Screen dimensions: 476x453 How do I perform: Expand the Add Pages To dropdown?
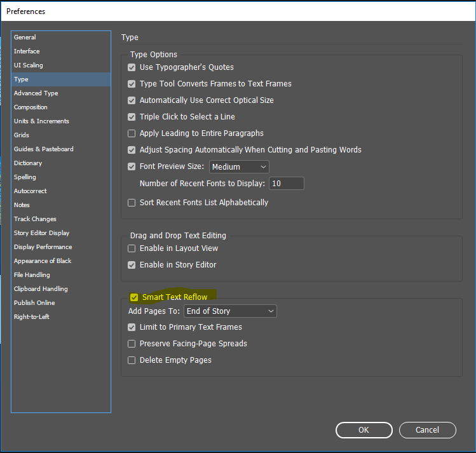tap(230, 311)
